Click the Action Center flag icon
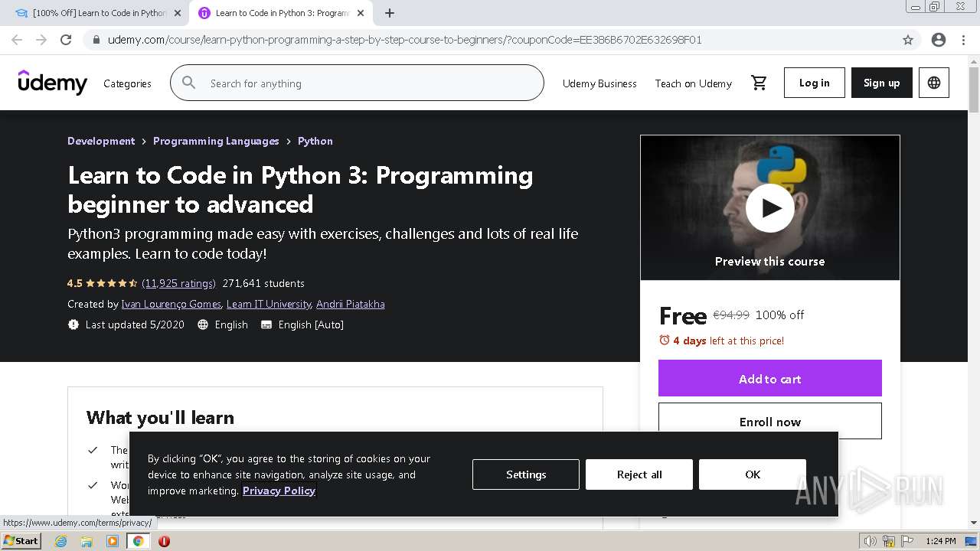The image size is (980, 551). pyautogui.click(x=907, y=541)
